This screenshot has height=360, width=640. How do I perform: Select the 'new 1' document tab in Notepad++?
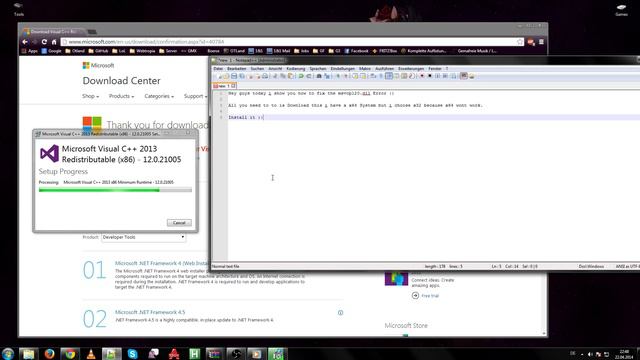click(x=224, y=86)
